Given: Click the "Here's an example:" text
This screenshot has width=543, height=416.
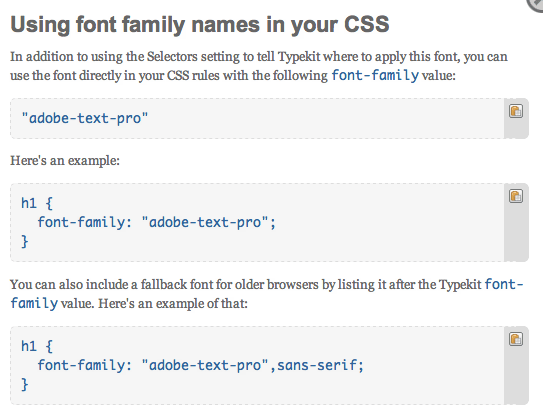Looking at the screenshot, I should 65,160.
